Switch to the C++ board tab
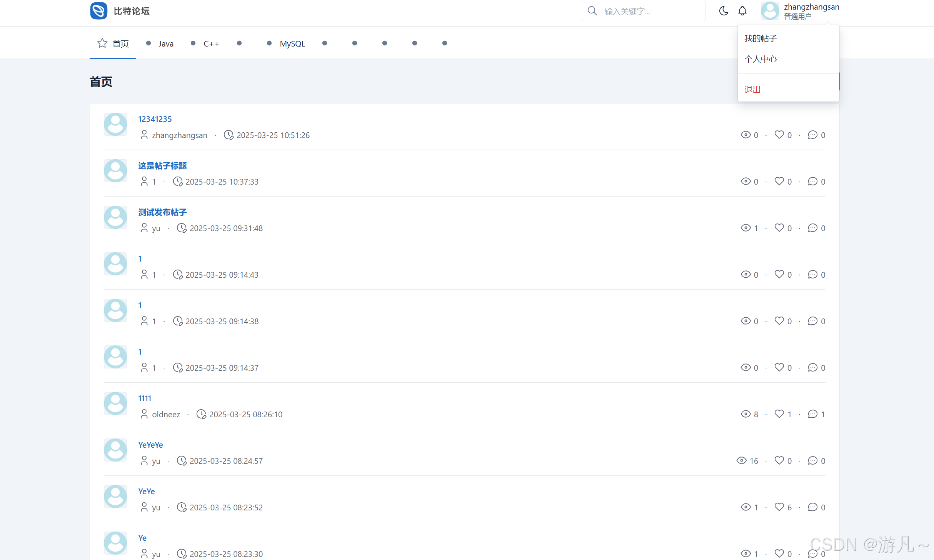This screenshot has width=934, height=560. 211,43
